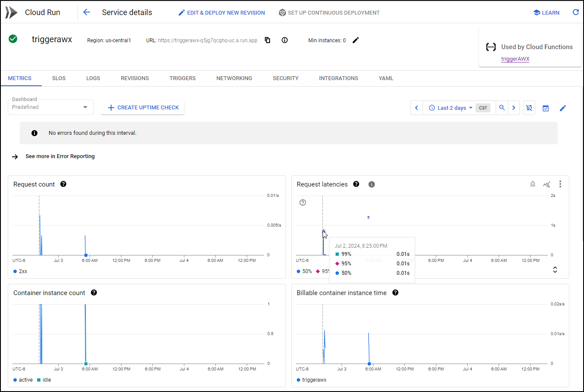Click Create Uptime Check
The height and width of the screenshot is (392, 584).
tap(143, 108)
